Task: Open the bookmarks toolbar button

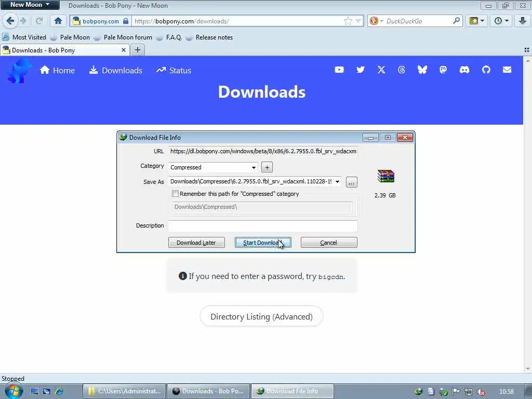Action: coord(476,21)
